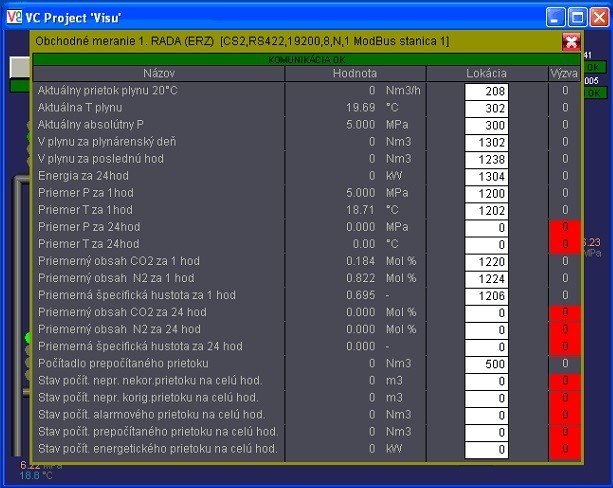
Task: Edit location field for Priemer T za 24hod
Action: tap(486, 245)
